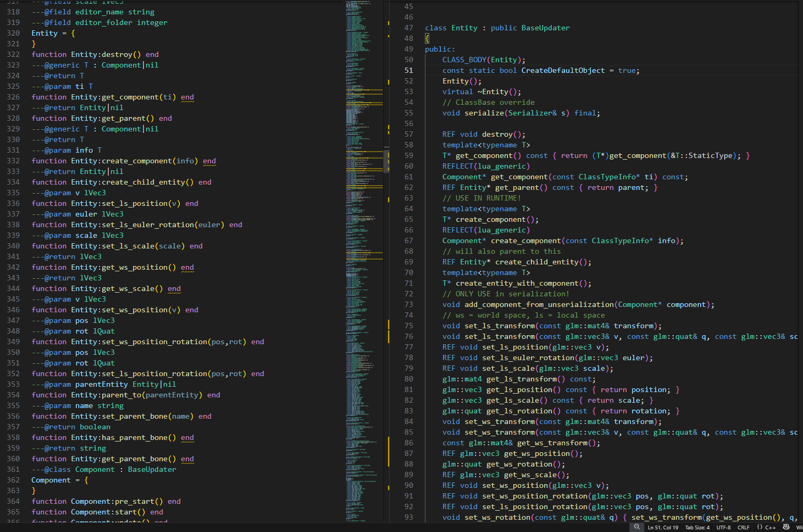Click '// ONLY USE in serialization!' comment
The image size is (803, 532).
(x=506, y=294)
